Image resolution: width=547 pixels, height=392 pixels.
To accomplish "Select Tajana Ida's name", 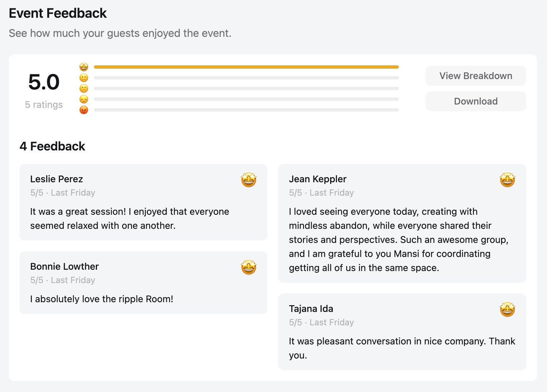I will pyautogui.click(x=311, y=309).
